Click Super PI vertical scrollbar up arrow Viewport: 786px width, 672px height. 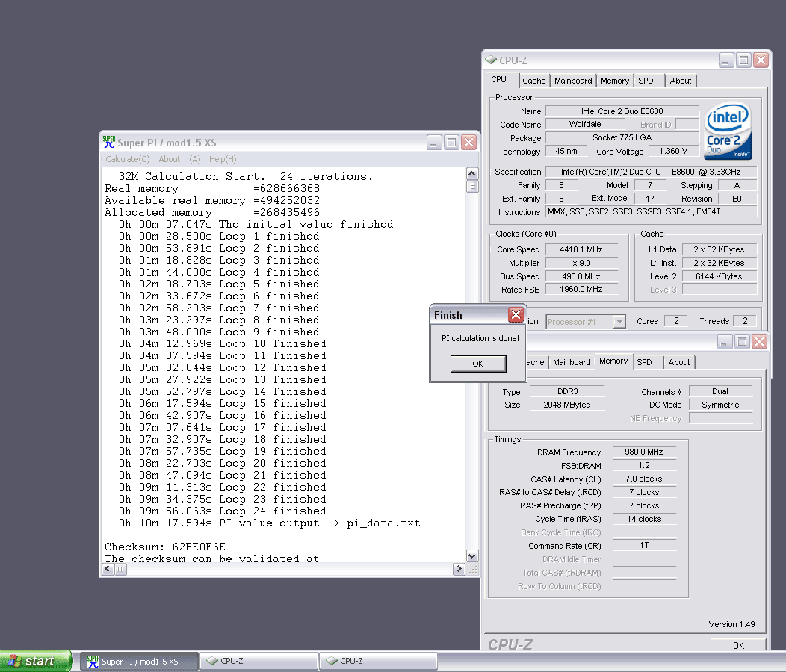tap(471, 173)
